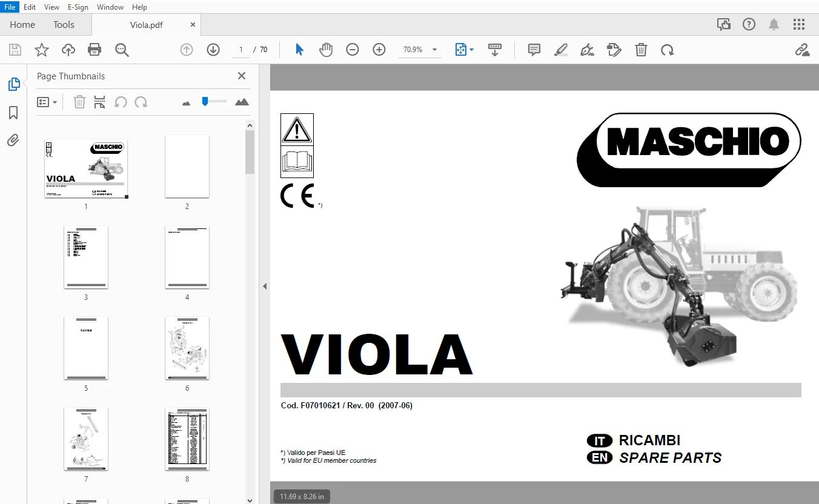The height and width of the screenshot is (504, 819).
Task: Activate the Hand pan tool
Action: [x=326, y=50]
